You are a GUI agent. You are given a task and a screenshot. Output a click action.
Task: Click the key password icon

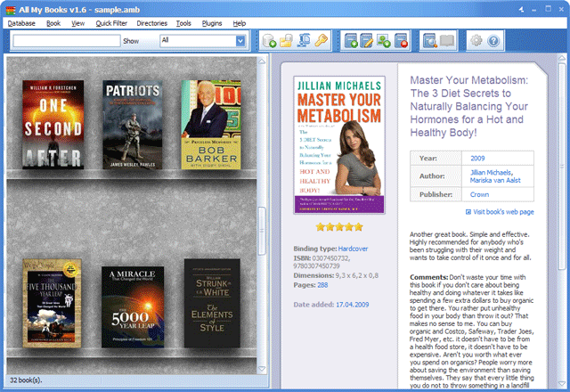click(321, 40)
